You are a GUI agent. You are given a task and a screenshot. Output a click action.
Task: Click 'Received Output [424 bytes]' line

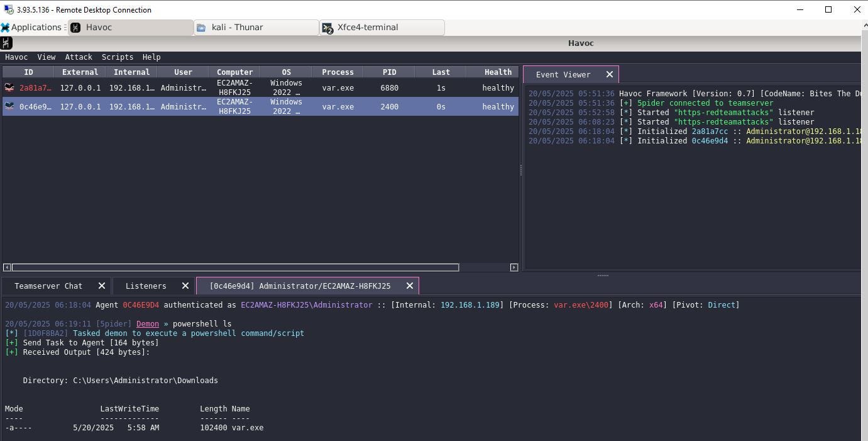pyautogui.click(x=77, y=352)
